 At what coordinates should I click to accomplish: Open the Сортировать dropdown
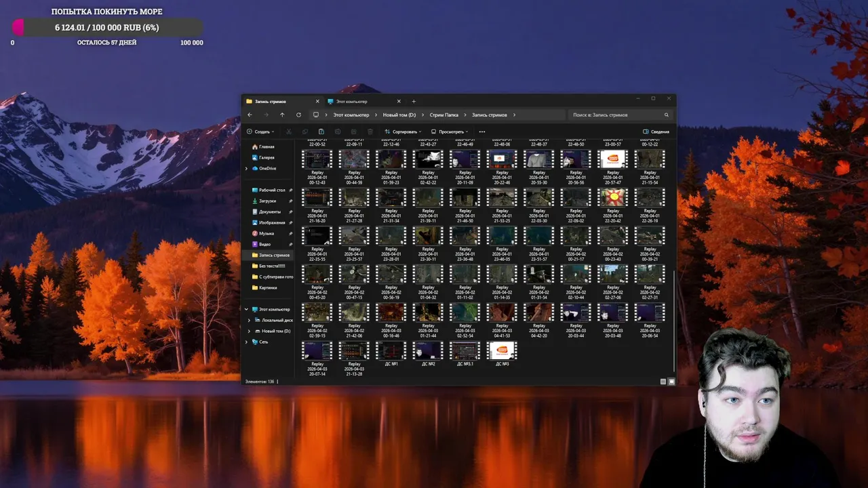(x=403, y=131)
